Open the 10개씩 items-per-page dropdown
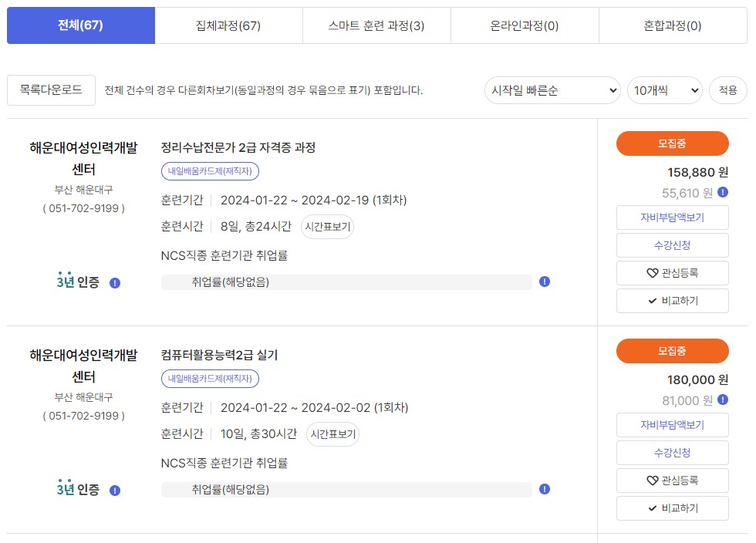756x543 pixels. click(664, 90)
